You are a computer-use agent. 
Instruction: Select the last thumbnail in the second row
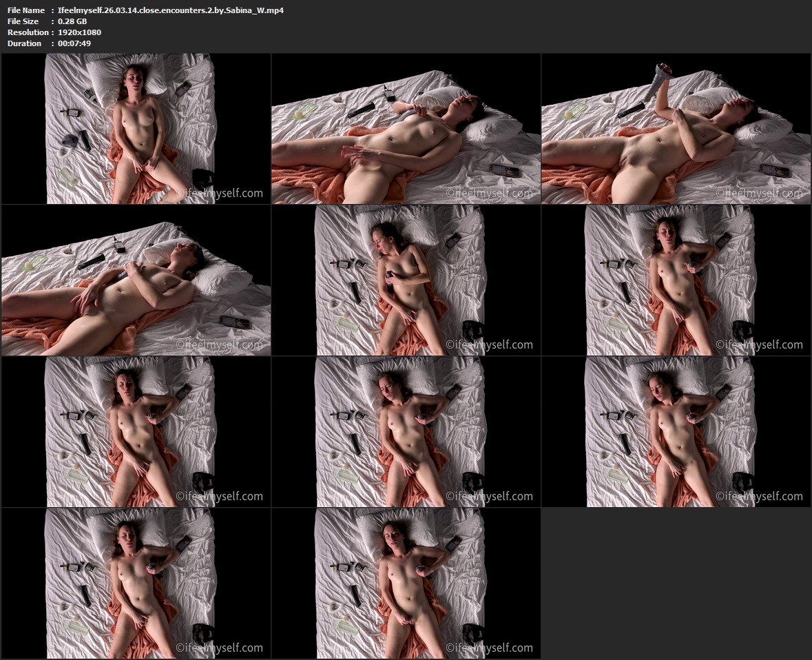676,280
